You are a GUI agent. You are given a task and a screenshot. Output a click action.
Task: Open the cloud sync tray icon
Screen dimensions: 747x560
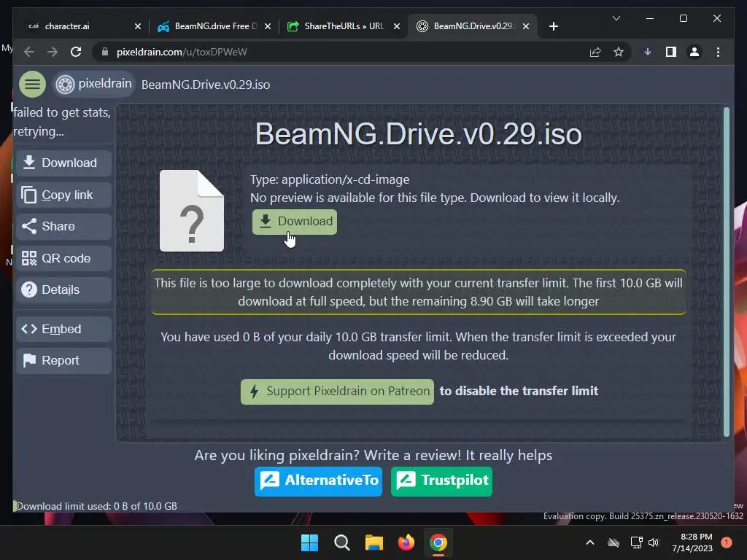(x=614, y=542)
